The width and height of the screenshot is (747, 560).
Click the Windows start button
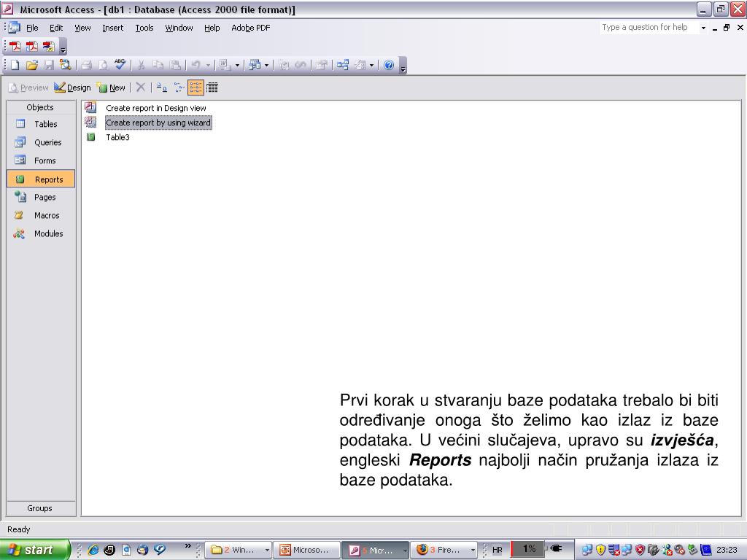(34, 550)
